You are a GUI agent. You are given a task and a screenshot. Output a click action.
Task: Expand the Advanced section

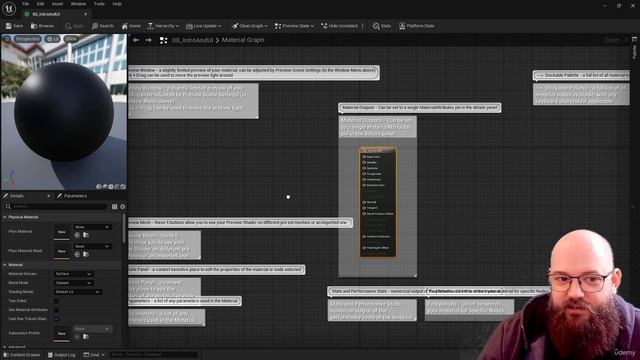point(4,347)
